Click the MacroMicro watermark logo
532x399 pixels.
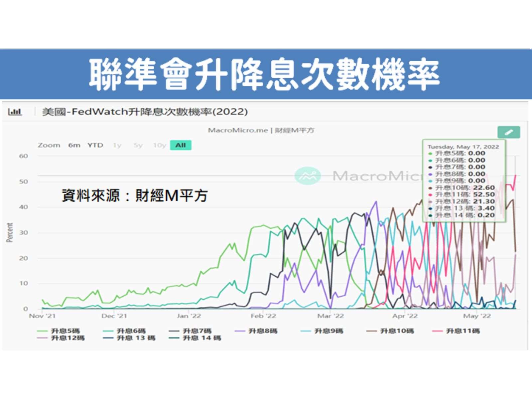308,176
